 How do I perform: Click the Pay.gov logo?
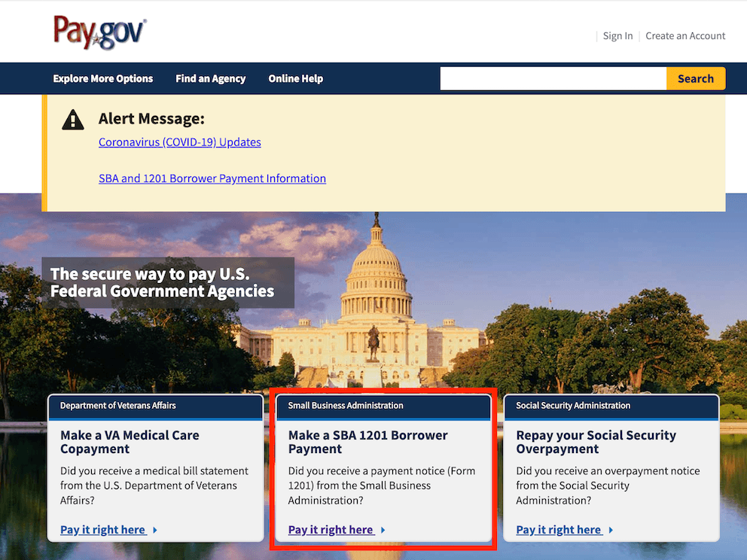[x=99, y=32]
